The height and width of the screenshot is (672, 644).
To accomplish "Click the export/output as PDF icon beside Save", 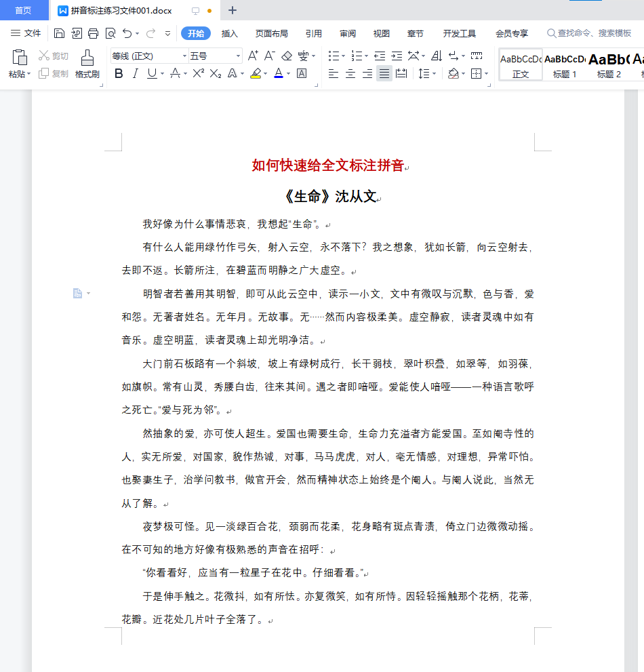I will coord(77,33).
